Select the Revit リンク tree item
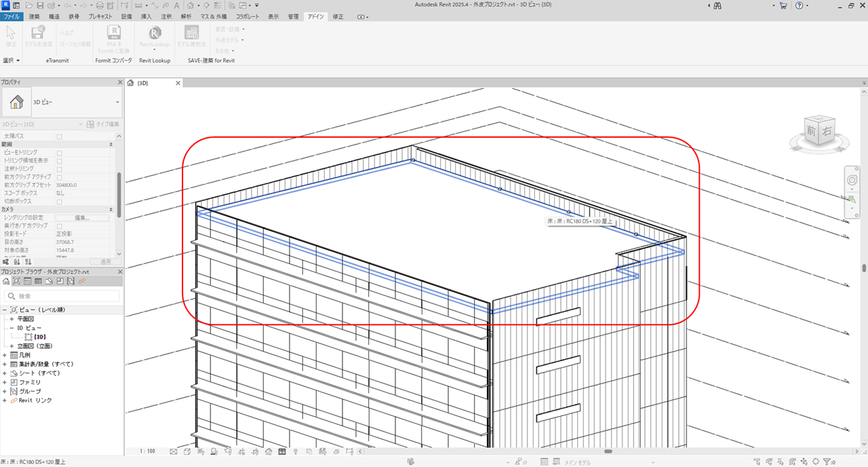Image resolution: width=868 pixels, height=467 pixels. [35, 400]
